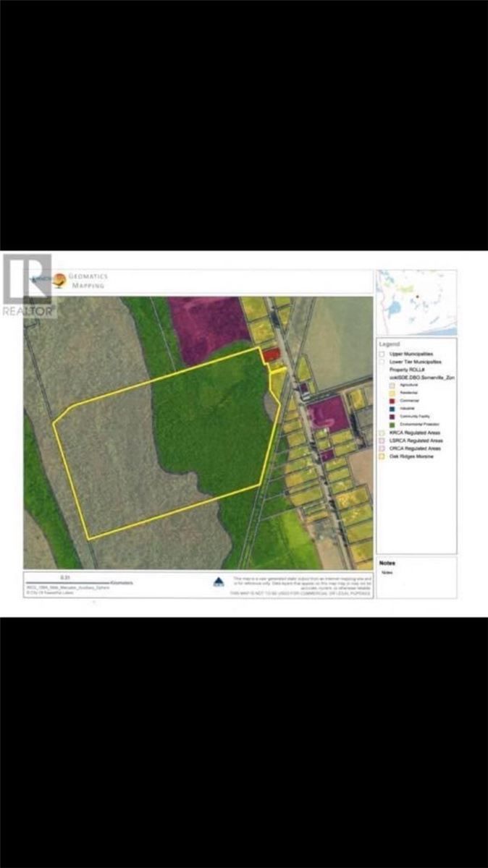This screenshot has width=488, height=868.
Task: Click the blue triangle logo in footer
Action: tap(217, 582)
